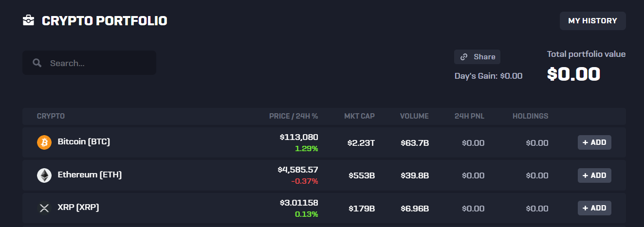The image size is (644, 227).
Task: Open the Ethereum (ETH) name link
Action: coord(90,175)
